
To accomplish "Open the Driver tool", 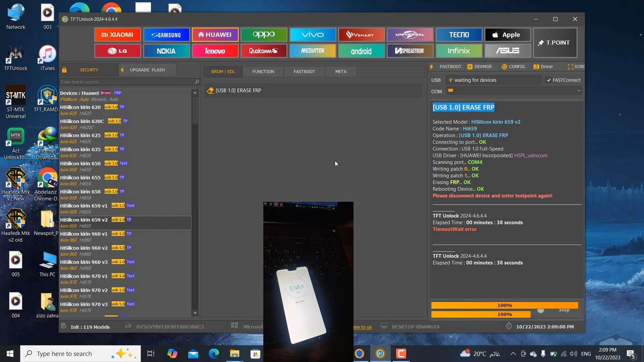I will point(543,67).
